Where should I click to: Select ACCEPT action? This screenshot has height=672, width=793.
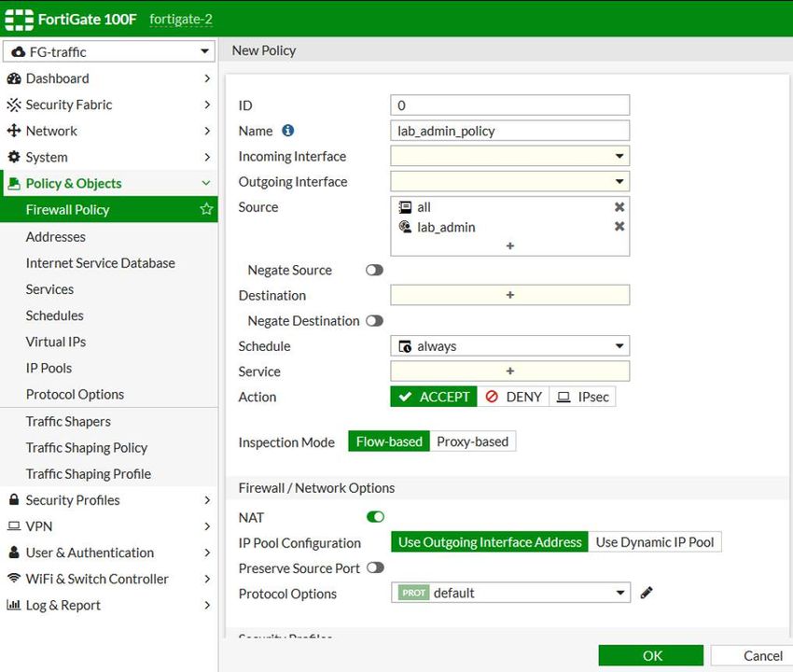tap(434, 397)
